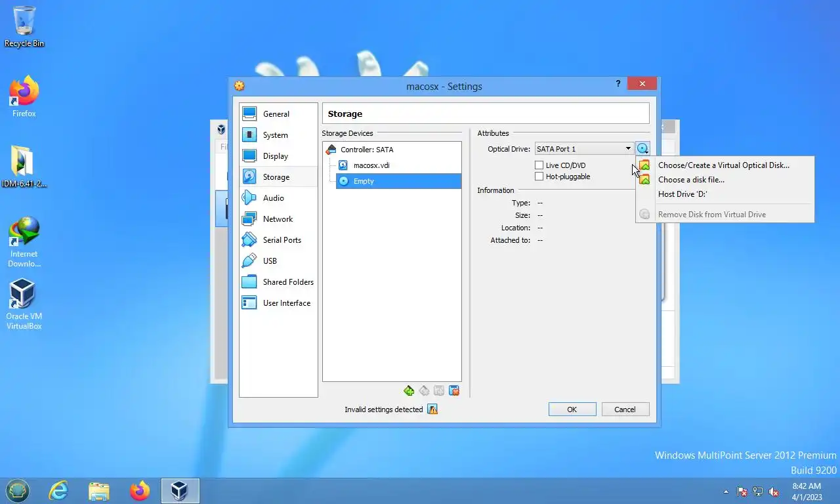
Task: Select Host Drive 'D:' menu item
Action: [x=724, y=194]
